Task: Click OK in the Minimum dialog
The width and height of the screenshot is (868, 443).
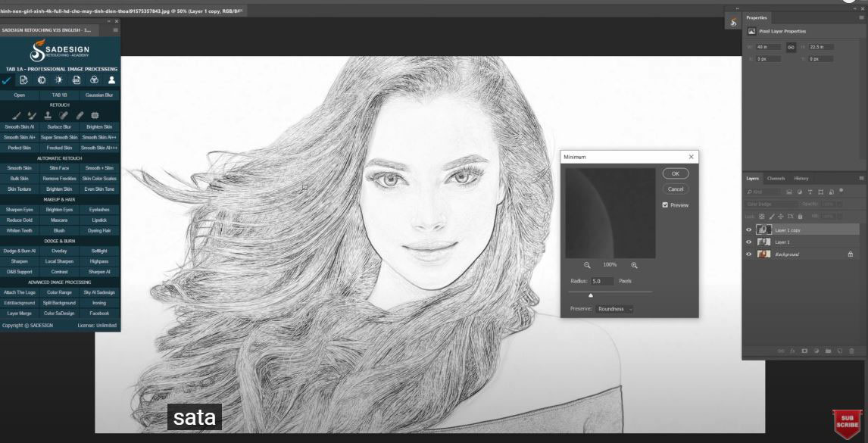Action: (675, 173)
